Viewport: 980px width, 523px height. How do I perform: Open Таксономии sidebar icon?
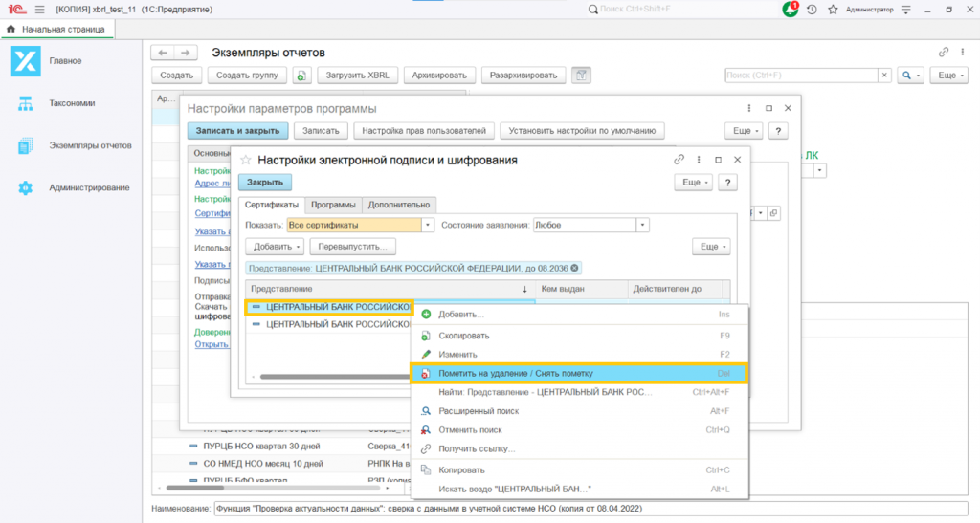point(25,103)
